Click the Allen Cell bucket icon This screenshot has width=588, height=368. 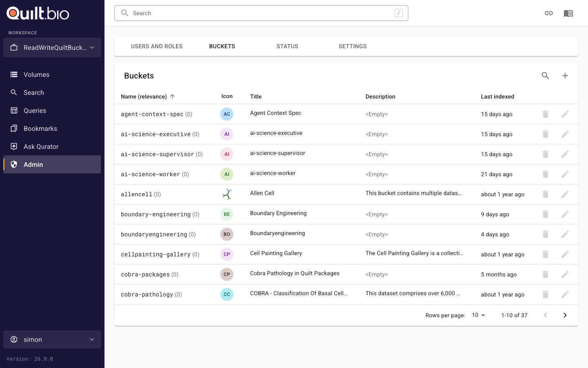(x=227, y=194)
